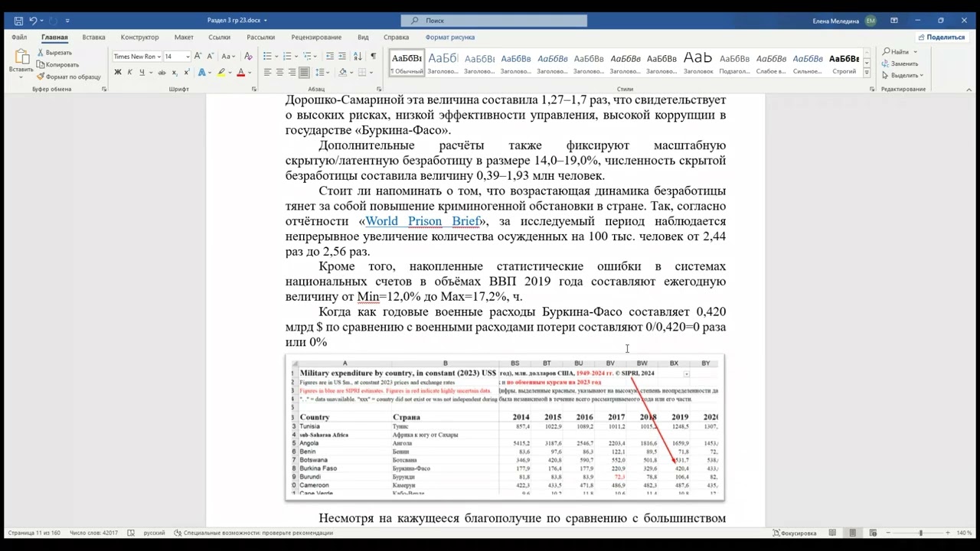
Task: Decrease font size with the shrink-font icon
Action: (210, 56)
